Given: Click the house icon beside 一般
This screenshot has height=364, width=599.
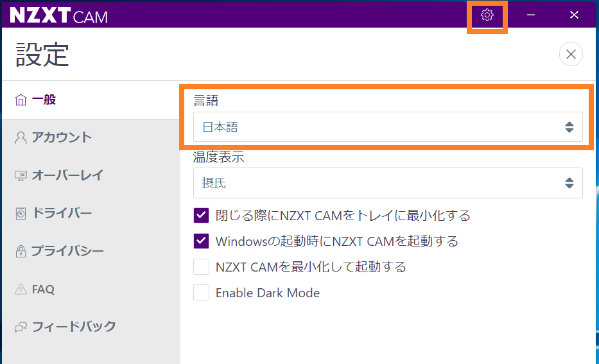Looking at the screenshot, I should click(x=21, y=100).
